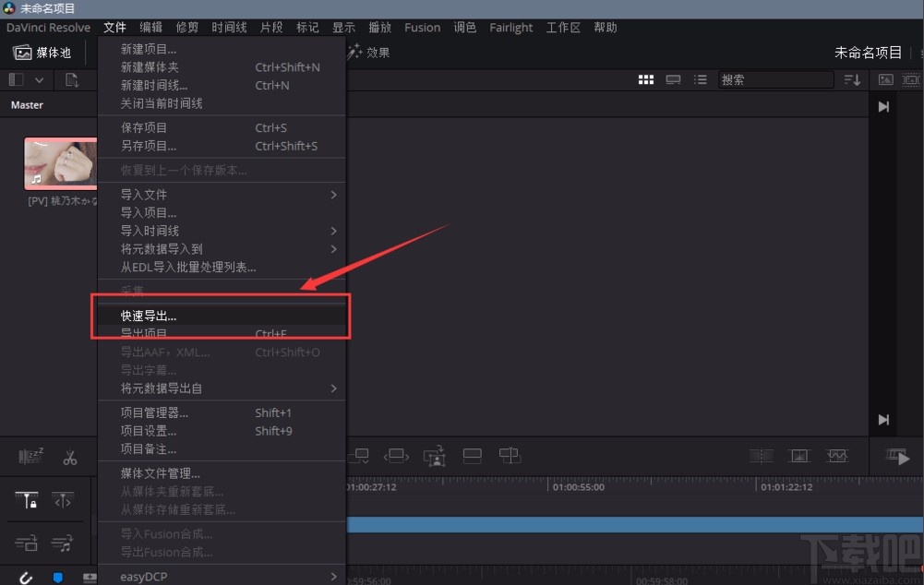
Task: Click the single viewer image icon
Action: tap(886, 79)
